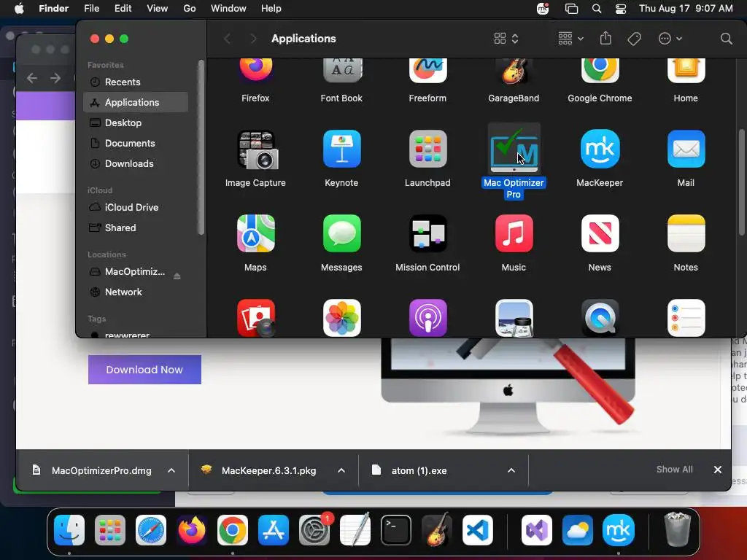Close the browser downloads bar

718,470
